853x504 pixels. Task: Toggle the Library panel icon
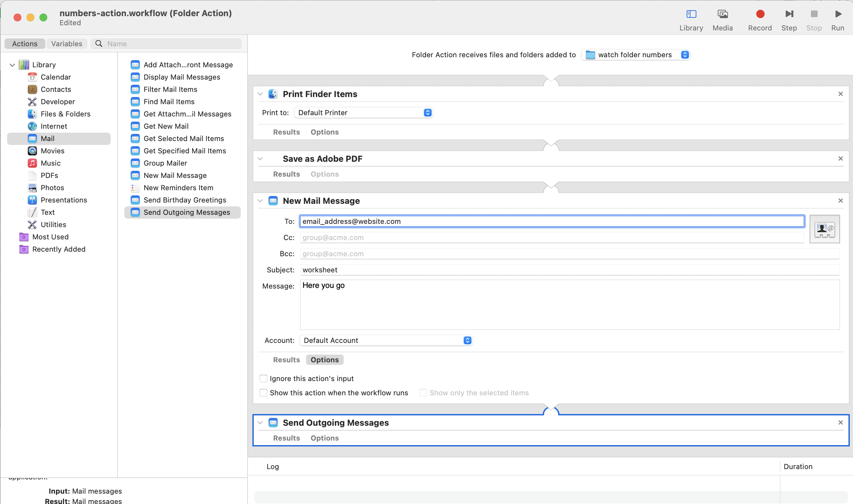pos(691,14)
